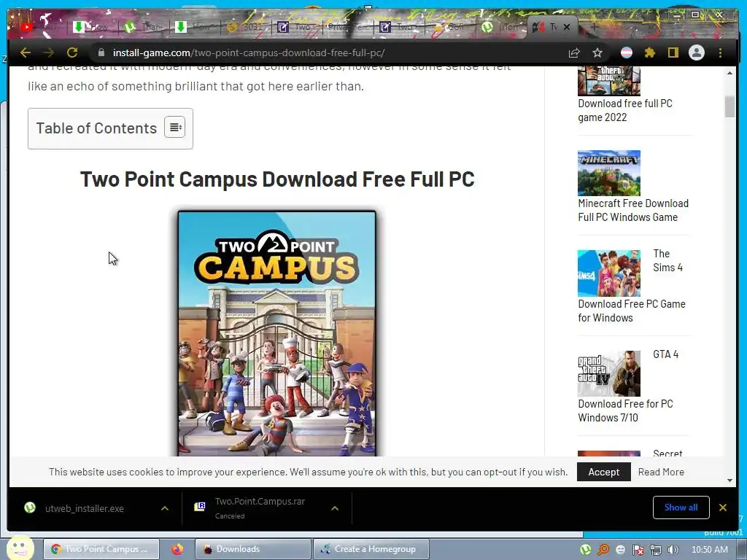This screenshot has height=560, width=747.
Task: Switch to the 'Priva' tab
Action: pos(347,27)
